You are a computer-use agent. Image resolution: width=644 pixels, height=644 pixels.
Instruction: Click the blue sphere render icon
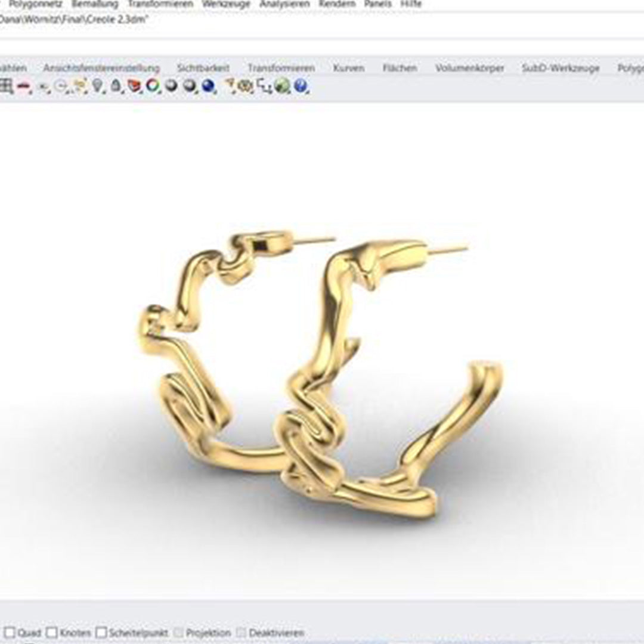click(208, 86)
